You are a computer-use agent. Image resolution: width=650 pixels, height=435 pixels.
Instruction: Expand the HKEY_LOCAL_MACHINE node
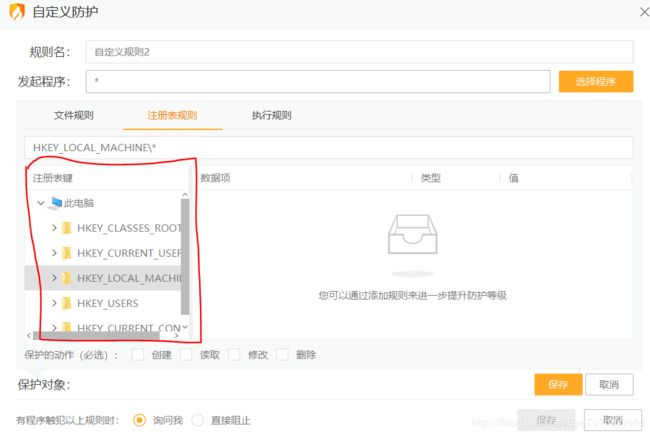pos(54,278)
